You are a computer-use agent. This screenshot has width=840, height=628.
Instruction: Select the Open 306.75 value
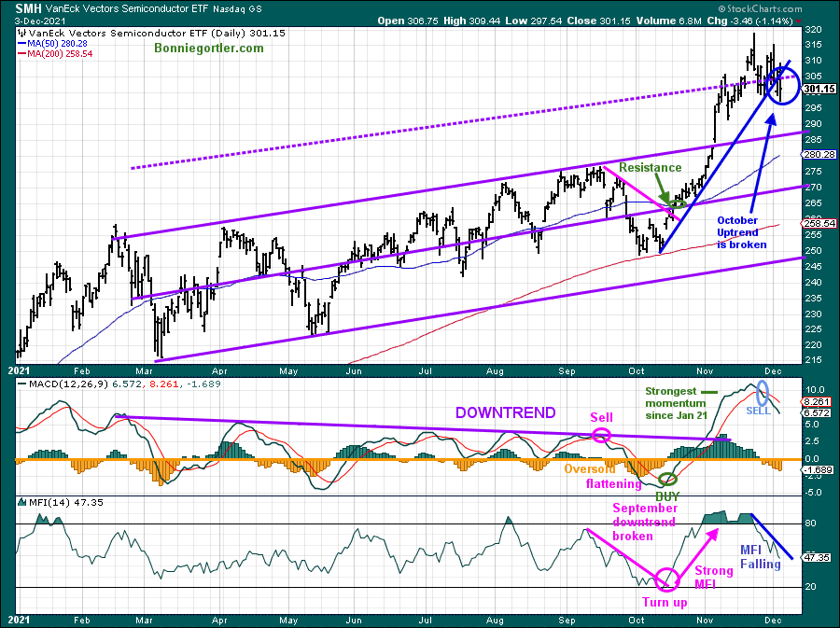click(408, 21)
